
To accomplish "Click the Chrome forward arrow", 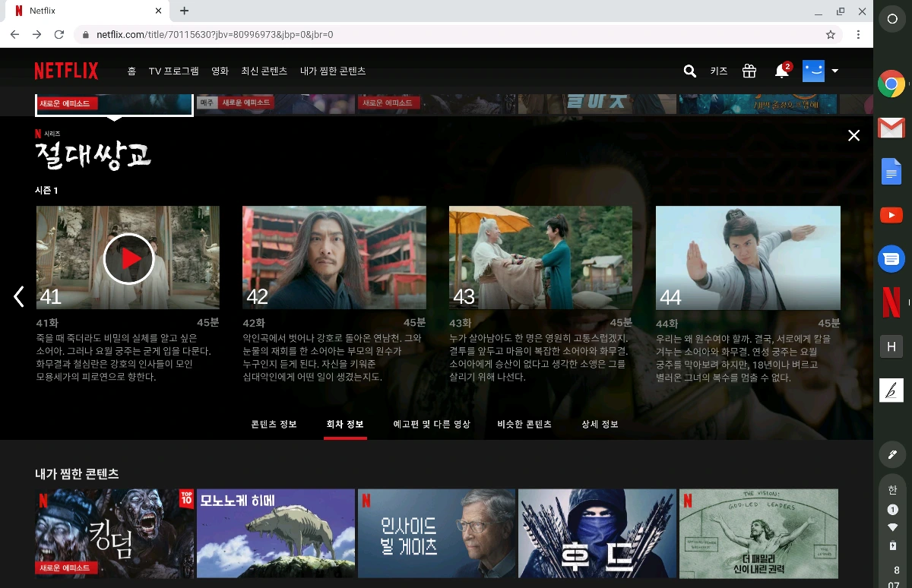I will 36,34.
